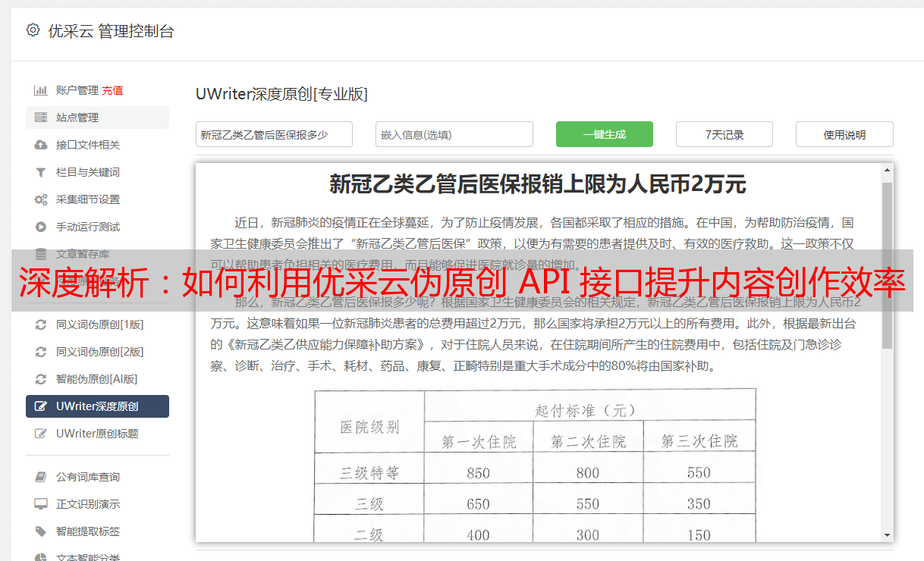The height and width of the screenshot is (561, 924).
Task: Focus the keyword input containing 新冠乙类乙管后医保报多少
Action: point(274,134)
